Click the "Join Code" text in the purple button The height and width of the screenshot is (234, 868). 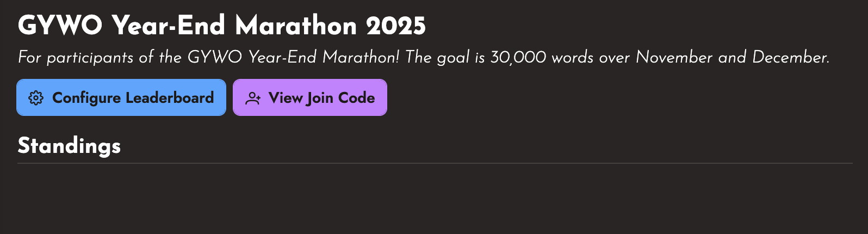click(x=340, y=98)
